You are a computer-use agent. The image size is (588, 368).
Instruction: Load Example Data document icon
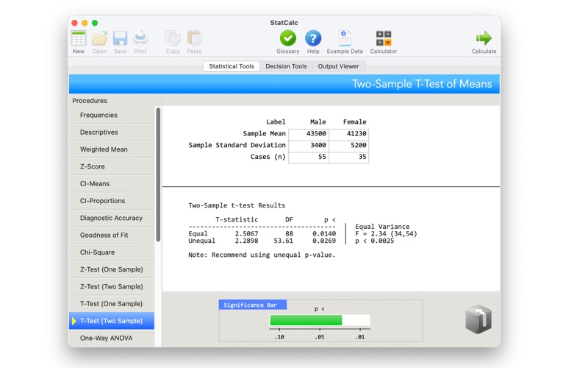[x=345, y=38]
